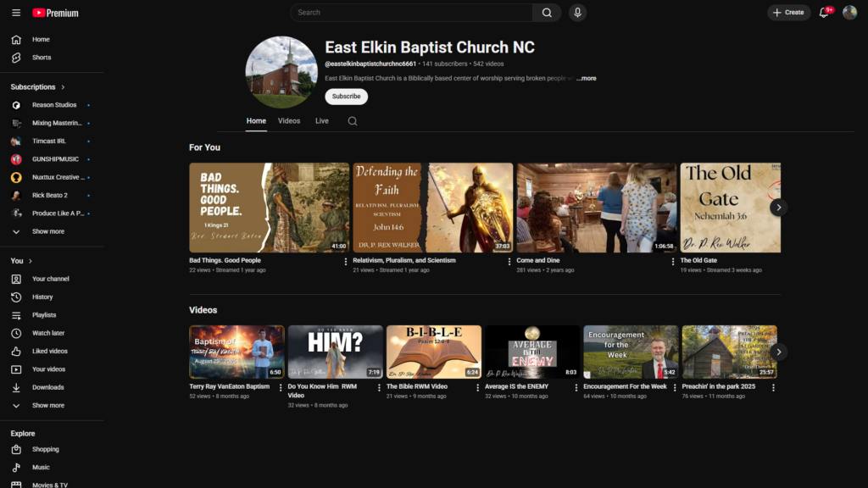Play Baptism of Terry Ray VanEaton thumbnail
Image resolution: width=868 pixels, height=488 pixels.
coord(237,352)
